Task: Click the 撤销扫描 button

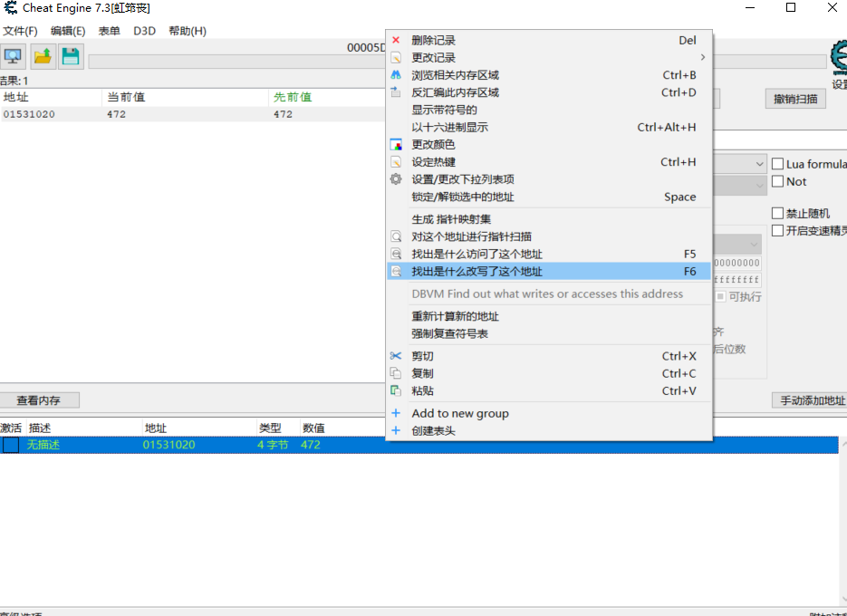Action: click(795, 99)
